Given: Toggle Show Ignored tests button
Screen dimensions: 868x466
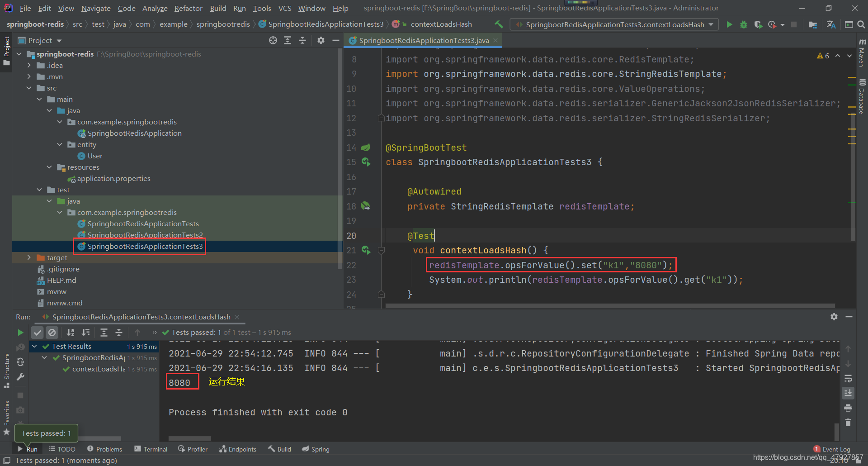Looking at the screenshot, I should [52, 333].
